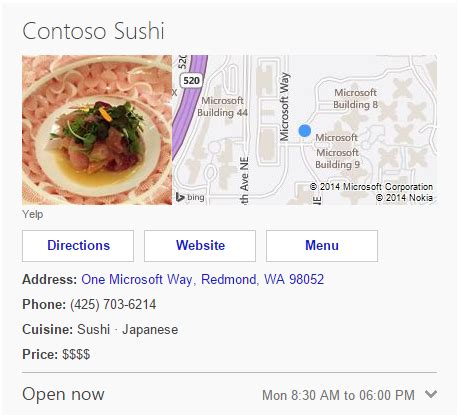This screenshot has width=461, height=415.
Task: Click Microsoft Building 44 label on map
Action: [222, 107]
